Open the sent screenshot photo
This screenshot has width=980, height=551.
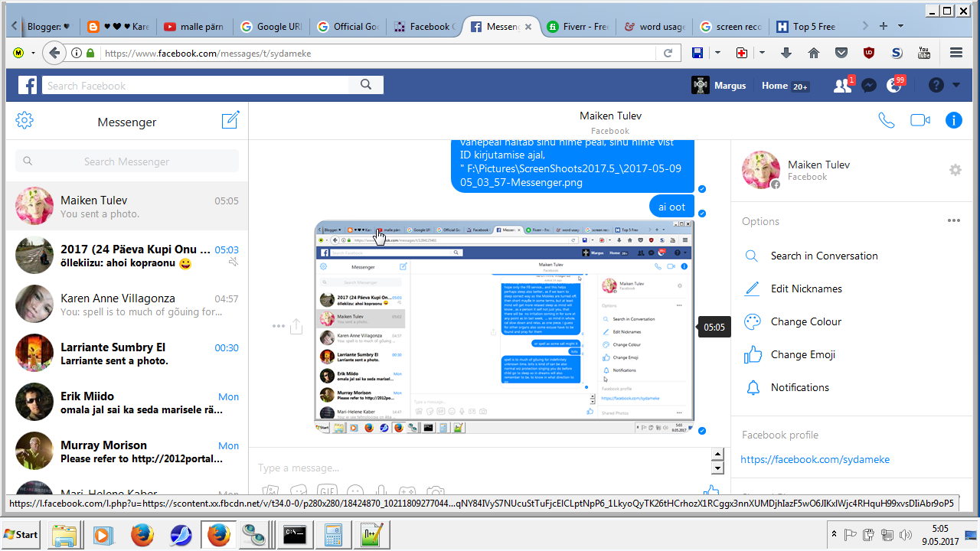coord(505,327)
